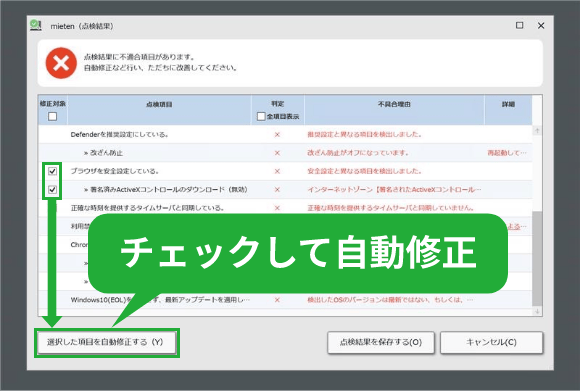
Task: Click the red X result for ActiveX row
Action: point(277,190)
